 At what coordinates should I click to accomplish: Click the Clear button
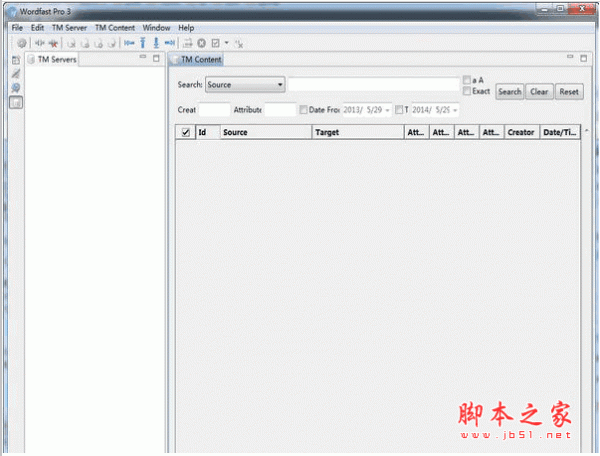(x=539, y=92)
